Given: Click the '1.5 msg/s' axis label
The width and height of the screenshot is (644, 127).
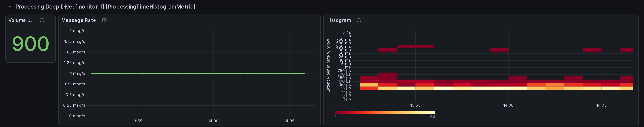Looking at the screenshot, I should [x=76, y=52].
